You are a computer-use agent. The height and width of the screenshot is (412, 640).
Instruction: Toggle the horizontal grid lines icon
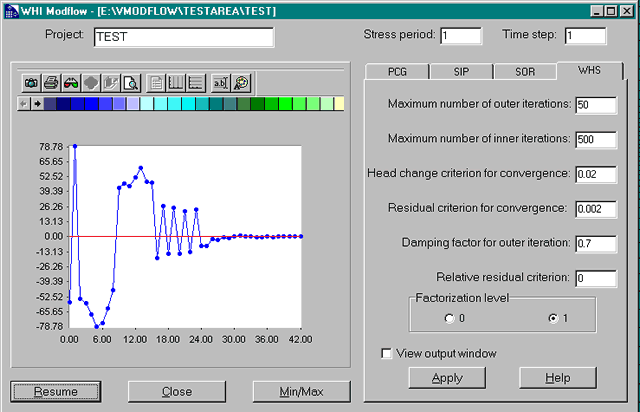[x=196, y=83]
